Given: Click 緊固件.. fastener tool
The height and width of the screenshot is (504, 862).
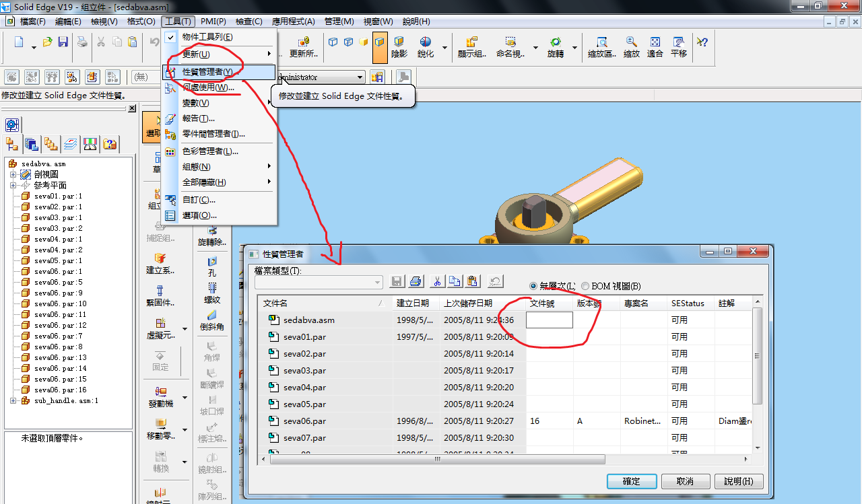Looking at the screenshot, I should [160, 296].
